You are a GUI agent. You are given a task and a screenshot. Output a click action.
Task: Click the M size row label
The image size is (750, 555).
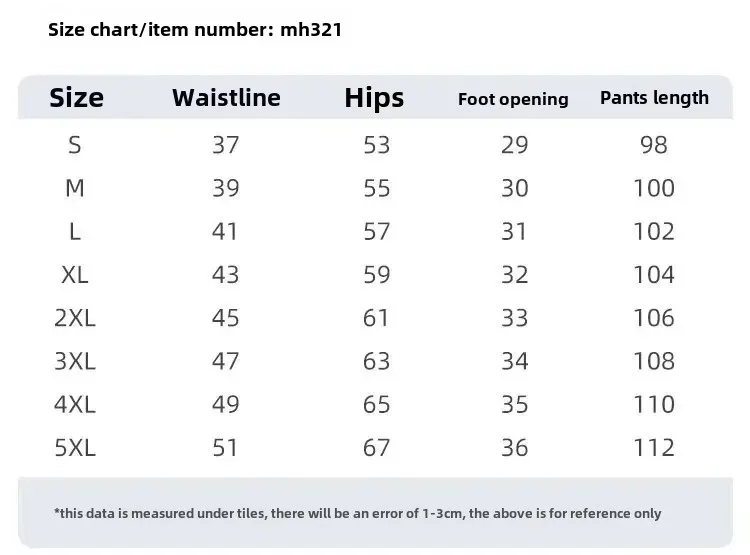[75, 188]
